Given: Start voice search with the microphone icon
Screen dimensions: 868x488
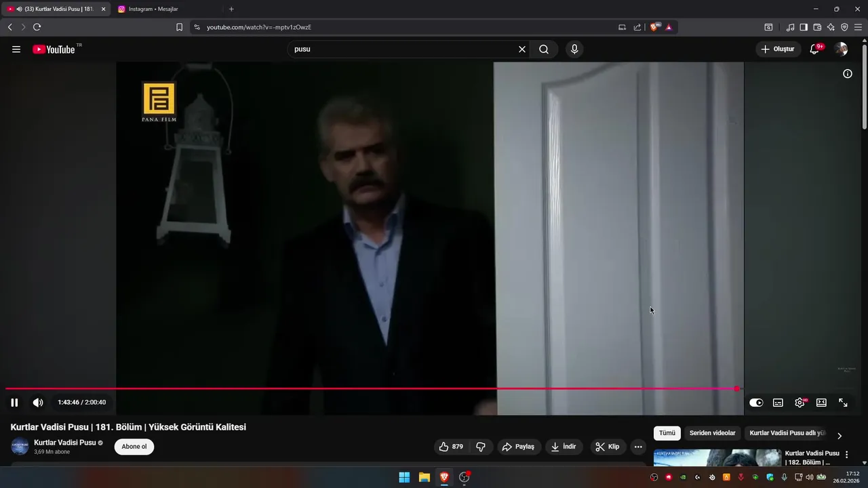Looking at the screenshot, I should click(x=574, y=49).
